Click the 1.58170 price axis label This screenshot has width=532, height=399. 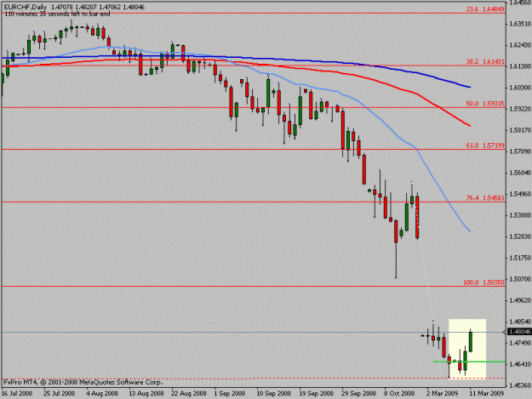[x=520, y=130]
